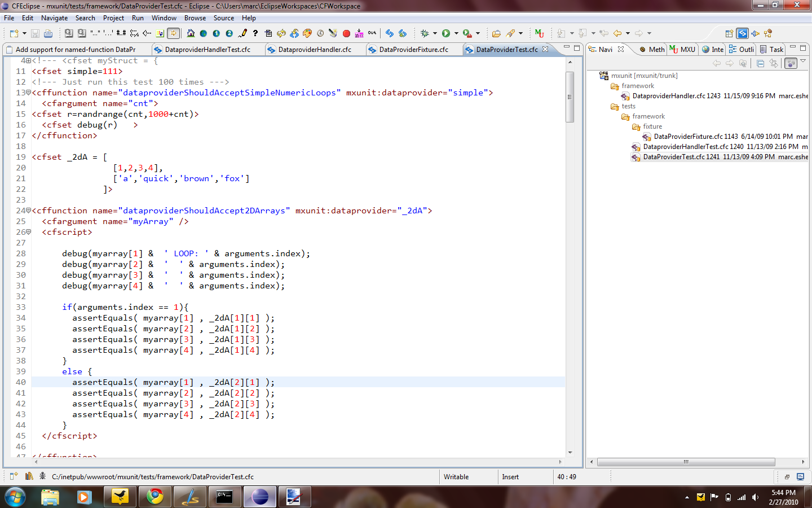This screenshot has height=508, width=812.
Task: Open Navigator view menu triangle
Action: click(x=803, y=61)
